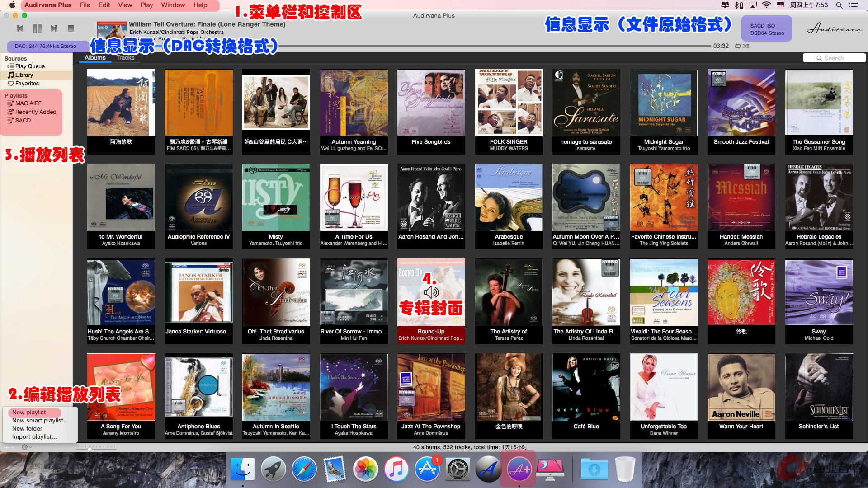Toggle the SACD ISO DSD64 format display

[x=767, y=29]
